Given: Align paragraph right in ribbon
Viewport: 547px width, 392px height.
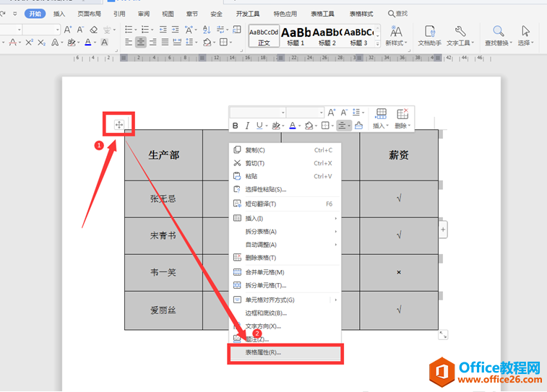Looking at the screenshot, I should point(152,43).
